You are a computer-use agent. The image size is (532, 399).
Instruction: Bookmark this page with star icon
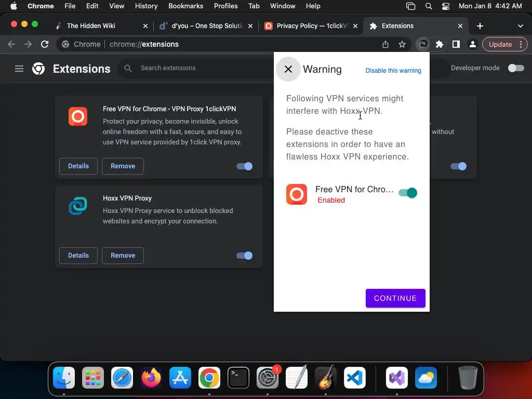point(402,44)
